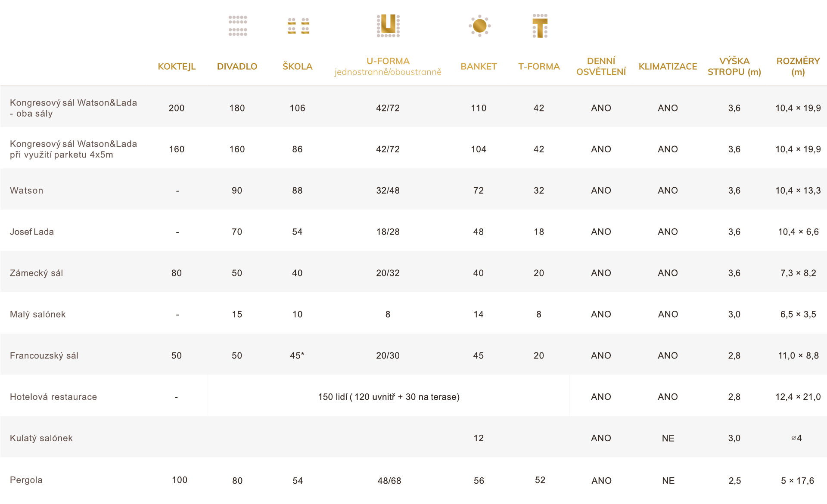
Task: Click the Hotelová restaurace capacity note
Action: 389,397
